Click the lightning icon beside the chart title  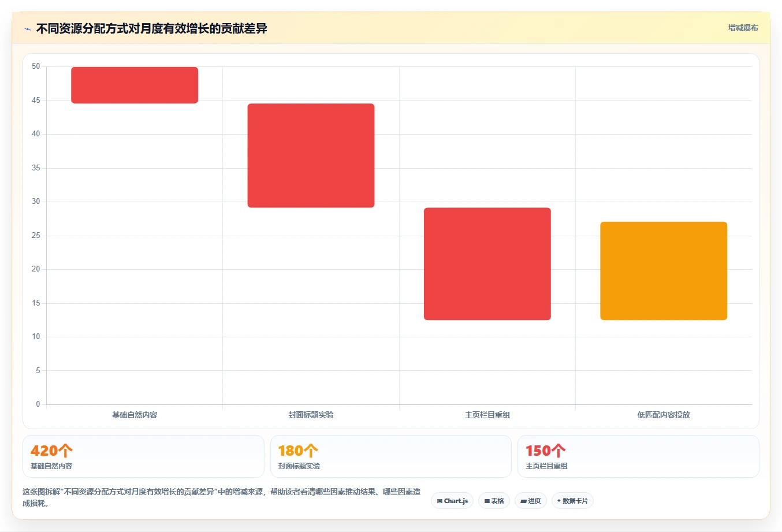[27, 29]
